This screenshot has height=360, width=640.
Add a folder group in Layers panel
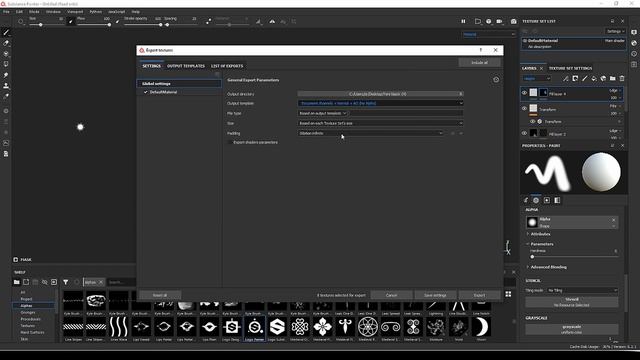click(613, 78)
